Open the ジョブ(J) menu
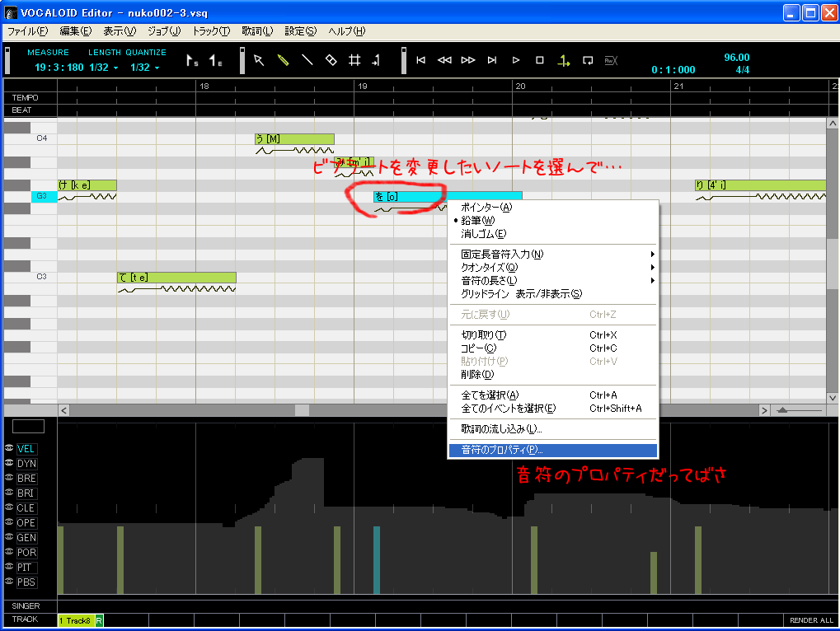 pos(164,31)
